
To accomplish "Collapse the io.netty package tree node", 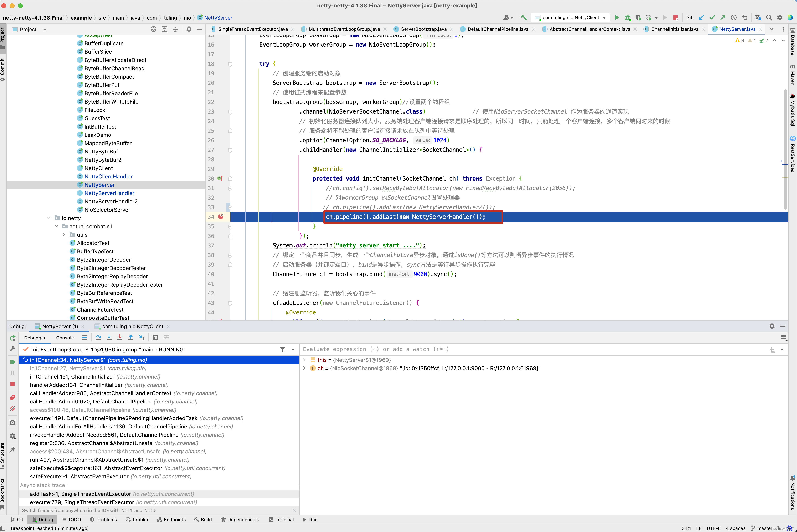I will pos(49,218).
